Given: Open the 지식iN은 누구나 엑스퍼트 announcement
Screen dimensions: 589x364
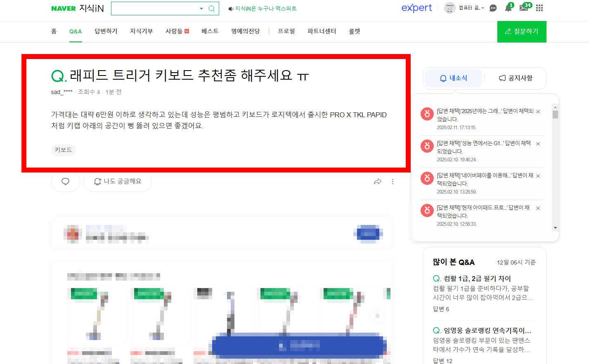Looking at the screenshot, I should [263, 8].
